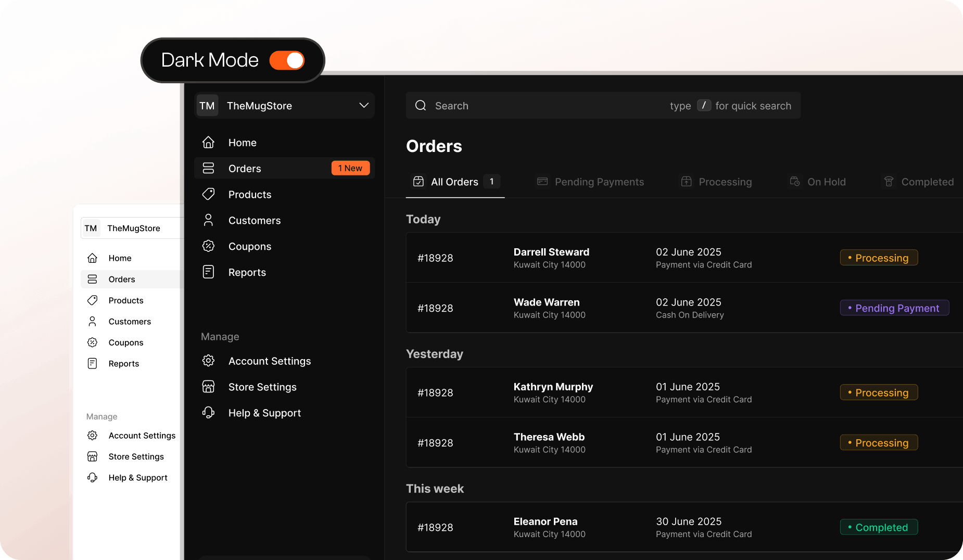Select Kathryn Murphy customer name

[553, 387]
